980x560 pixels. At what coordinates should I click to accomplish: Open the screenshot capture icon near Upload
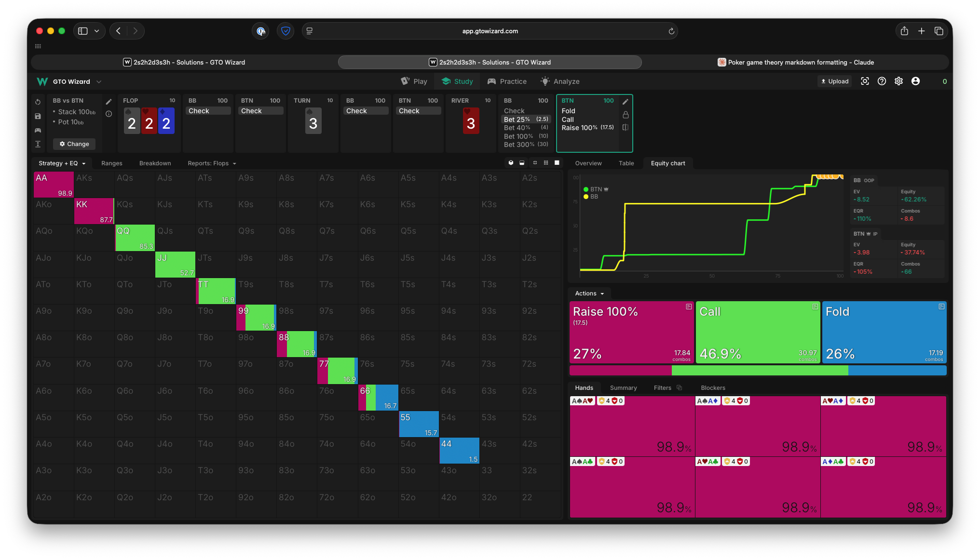coord(865,81)
